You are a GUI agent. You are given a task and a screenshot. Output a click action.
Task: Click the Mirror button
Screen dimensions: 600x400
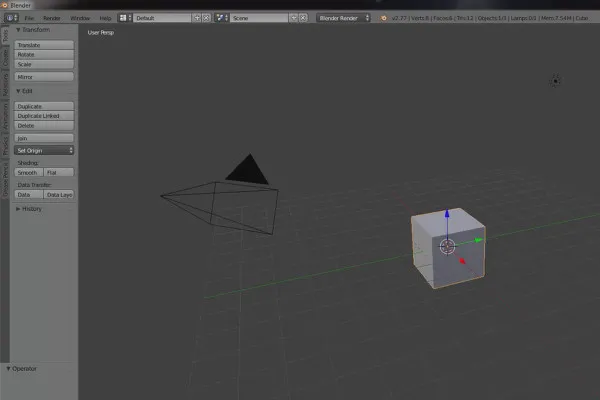click(44, 77)
